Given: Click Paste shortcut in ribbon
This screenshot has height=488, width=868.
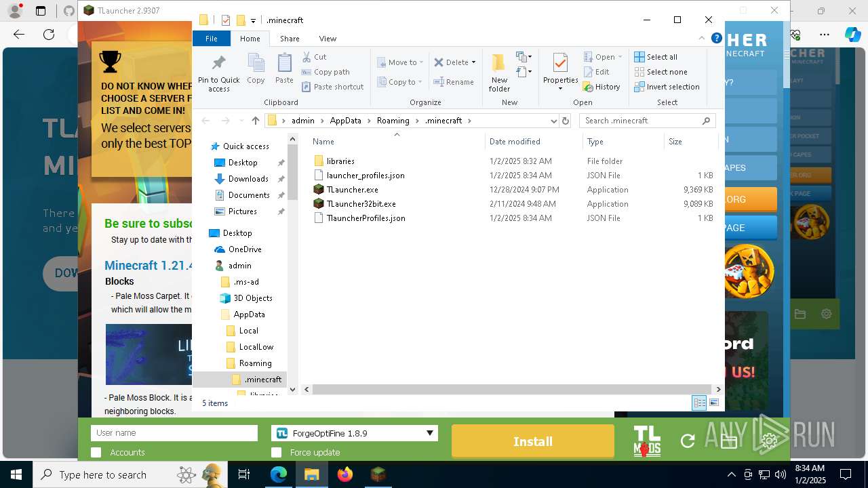Looking at the screenshot, I should click(333, 87).
